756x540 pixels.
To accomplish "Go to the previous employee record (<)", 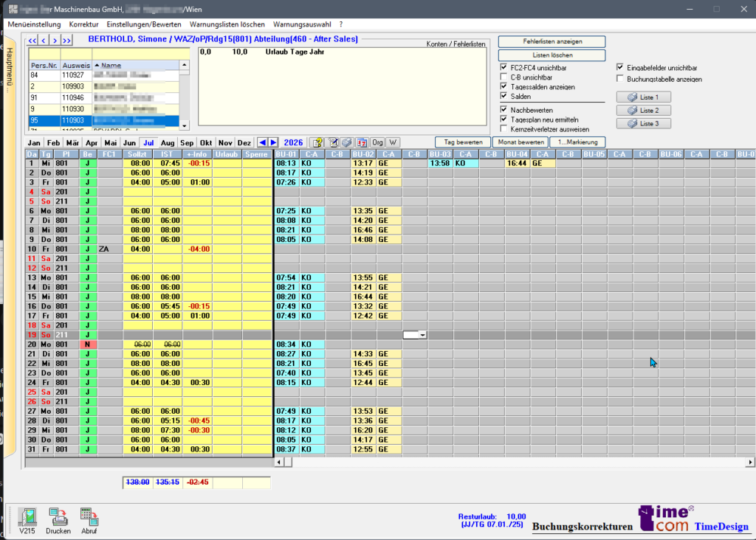I will (44, 41).
